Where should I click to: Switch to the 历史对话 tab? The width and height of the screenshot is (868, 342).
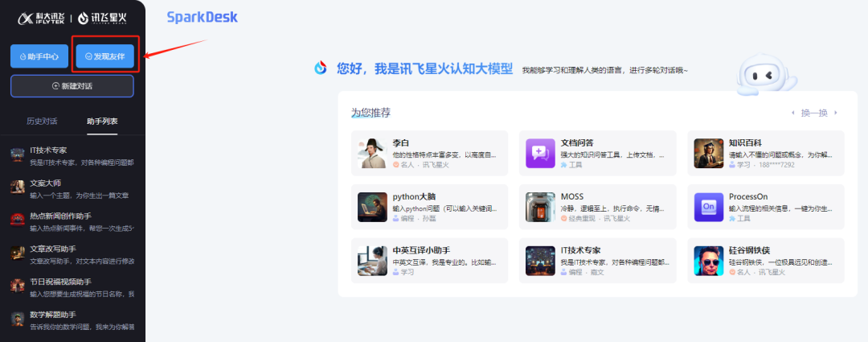[x=42, y=121]
